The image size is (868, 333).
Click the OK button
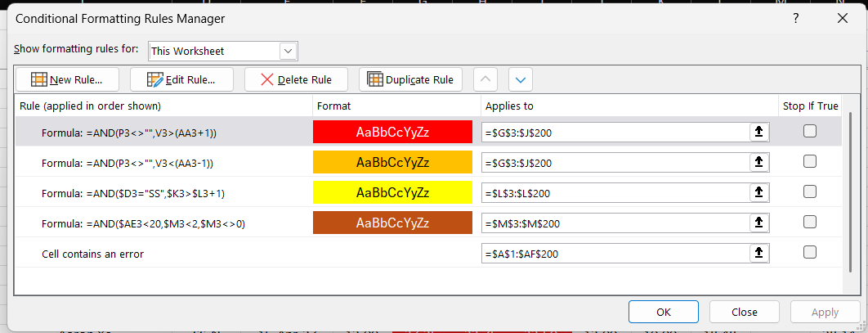664,312
